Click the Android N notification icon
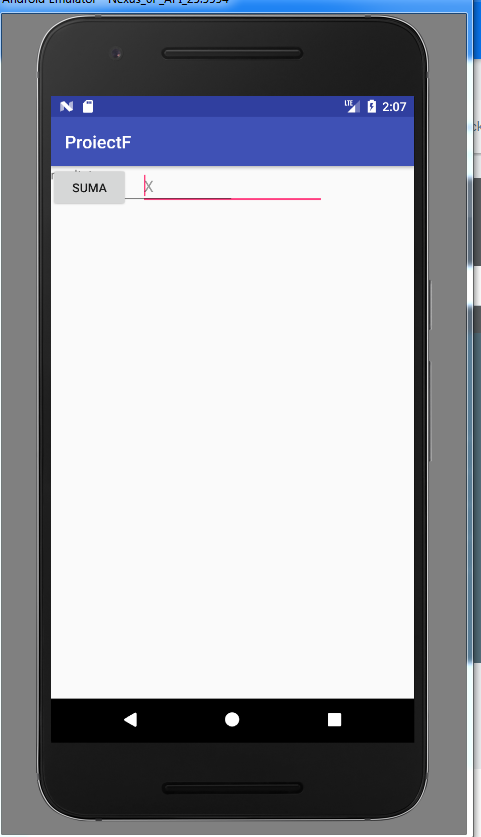Image resolution: width=481 pixels, height=837 pixels. pyautogui.click(x=66, y=106)
